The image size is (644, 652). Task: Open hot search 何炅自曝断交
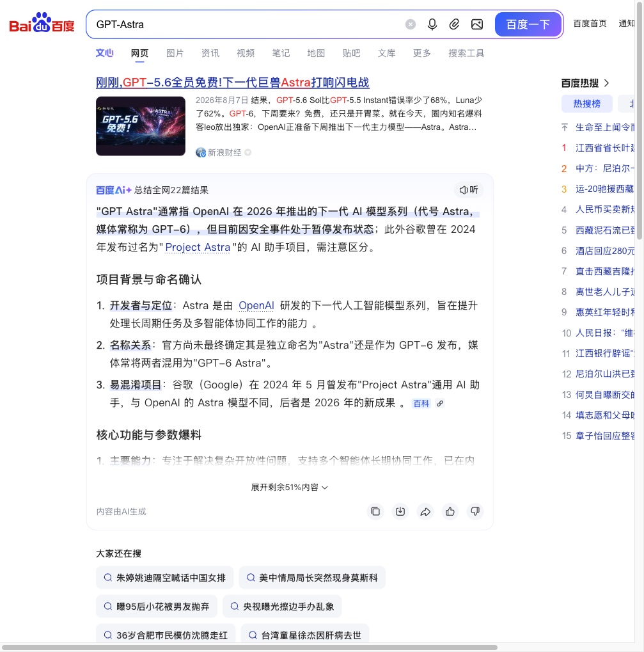pos(604,395)
